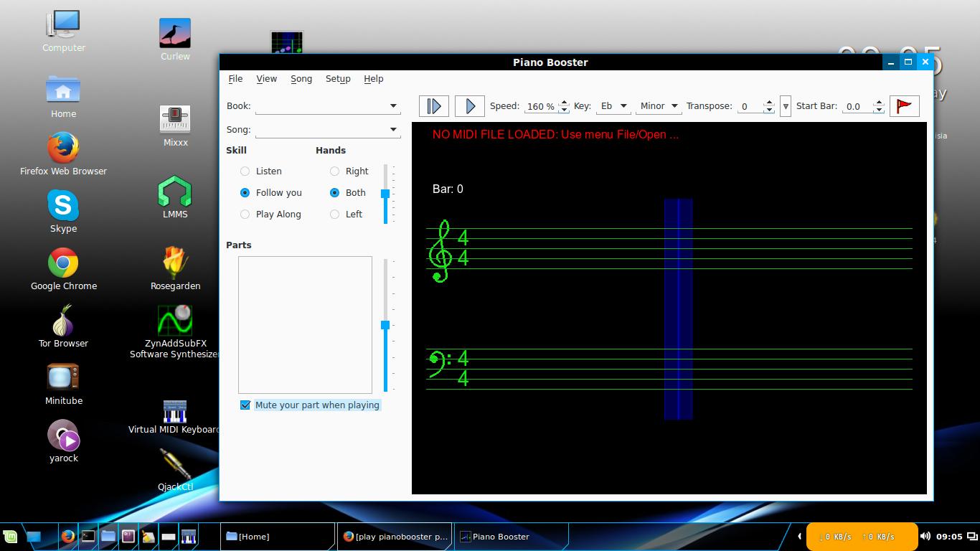This screenshot has height=551, width=980.
Task: Open the Key Eb dropdown
Action: click(613, 106)
